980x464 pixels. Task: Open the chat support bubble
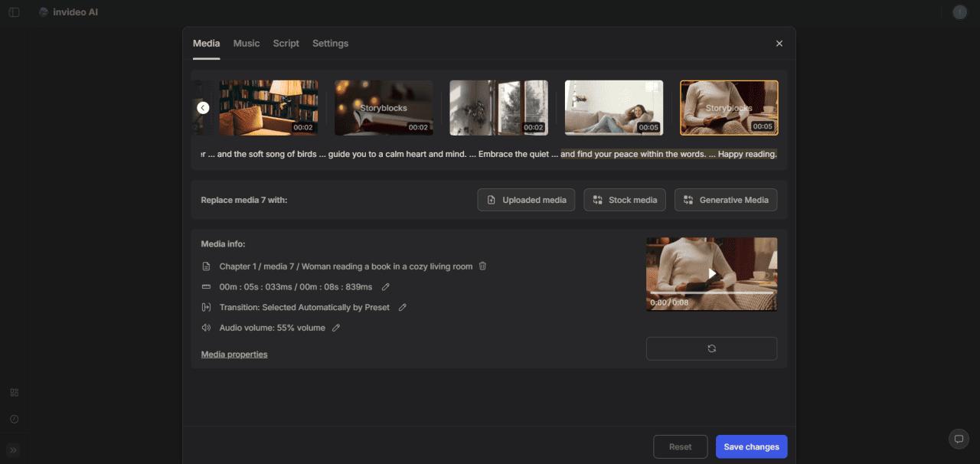tap(959, 439)
